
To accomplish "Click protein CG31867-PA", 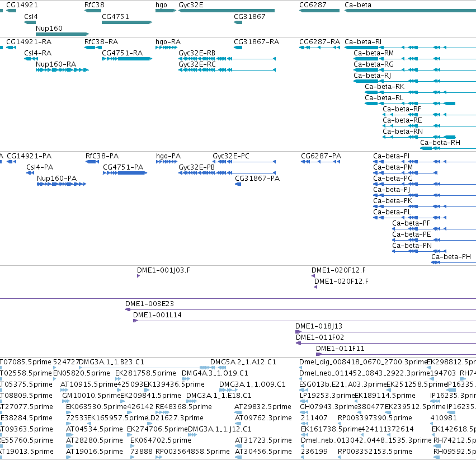I will click(257, 179).
